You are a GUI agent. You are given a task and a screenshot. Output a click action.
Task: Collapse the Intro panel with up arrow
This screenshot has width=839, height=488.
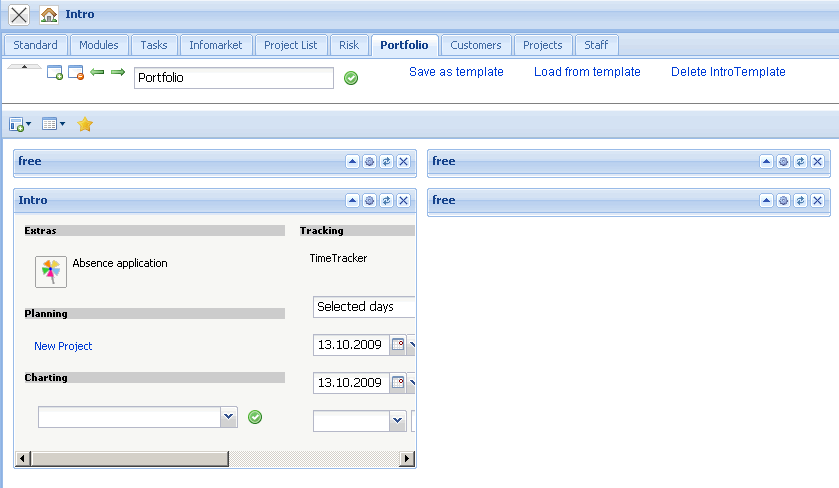pos(352,201)
